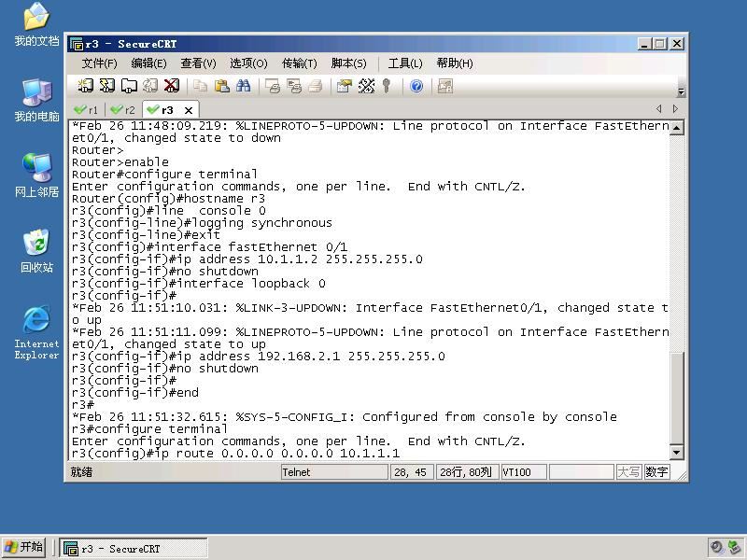Click the grayed printer icon
This screenshot has height=560, width=747.
(315, 86)
